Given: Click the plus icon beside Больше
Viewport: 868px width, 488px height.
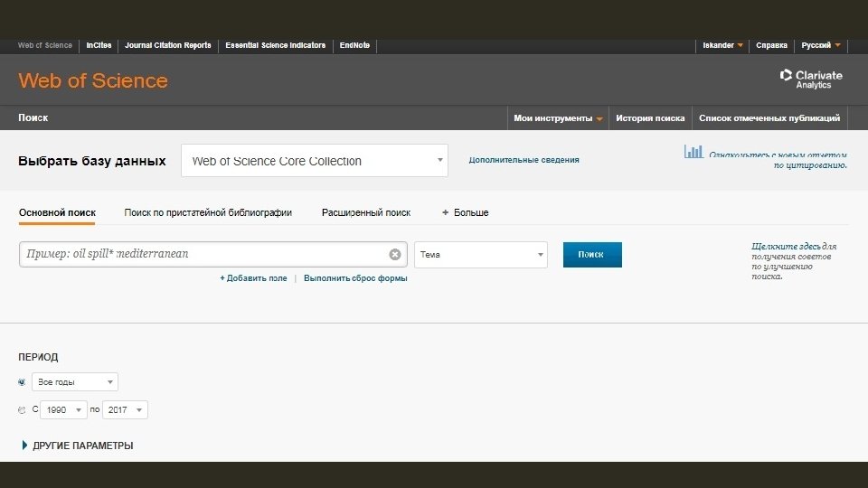Looking at the screenshot, I should pyautogui.click(x=445, y=212).
